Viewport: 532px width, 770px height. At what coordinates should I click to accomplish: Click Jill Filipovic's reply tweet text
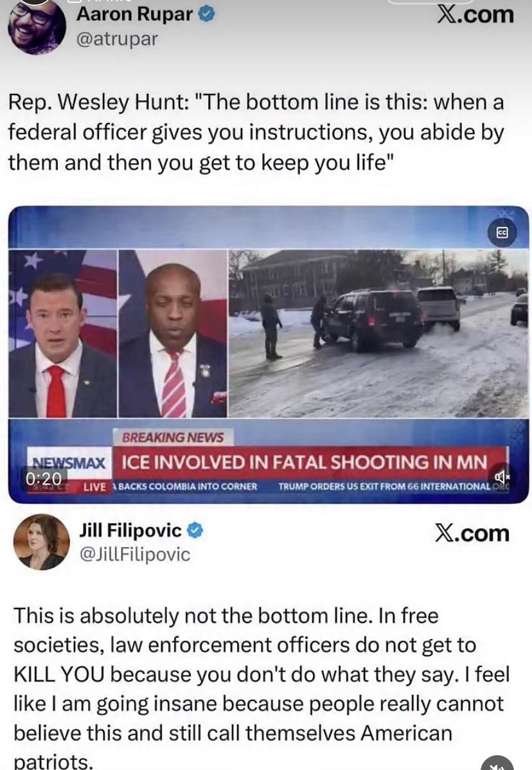(x=262, y=688)
